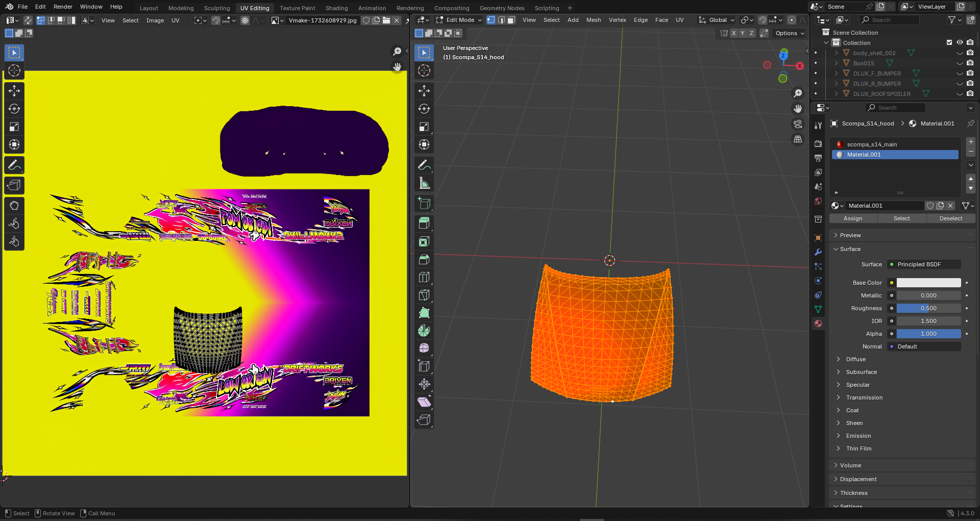Select the Smooth vertices tool
Screen dimensions: 980x521
point(424,349)
